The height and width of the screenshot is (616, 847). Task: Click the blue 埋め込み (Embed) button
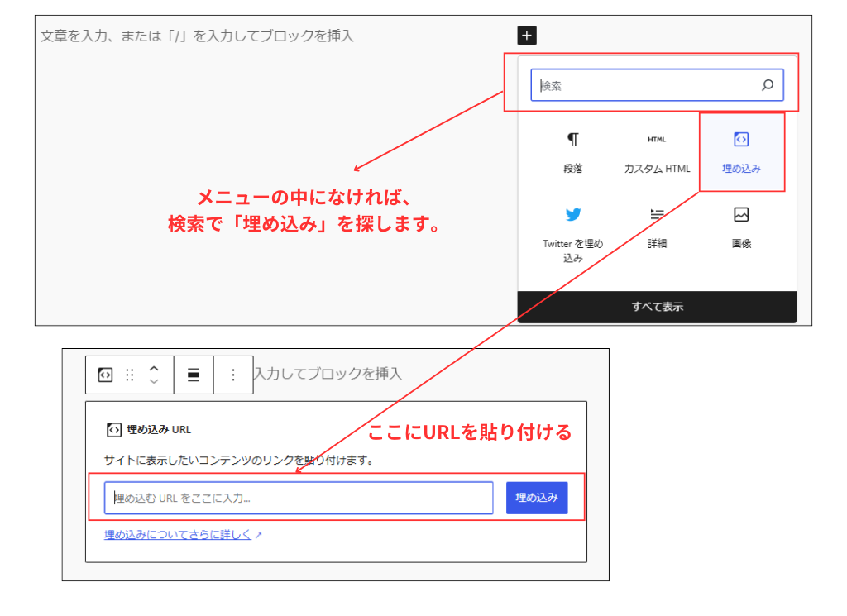(x=536, y=497)
